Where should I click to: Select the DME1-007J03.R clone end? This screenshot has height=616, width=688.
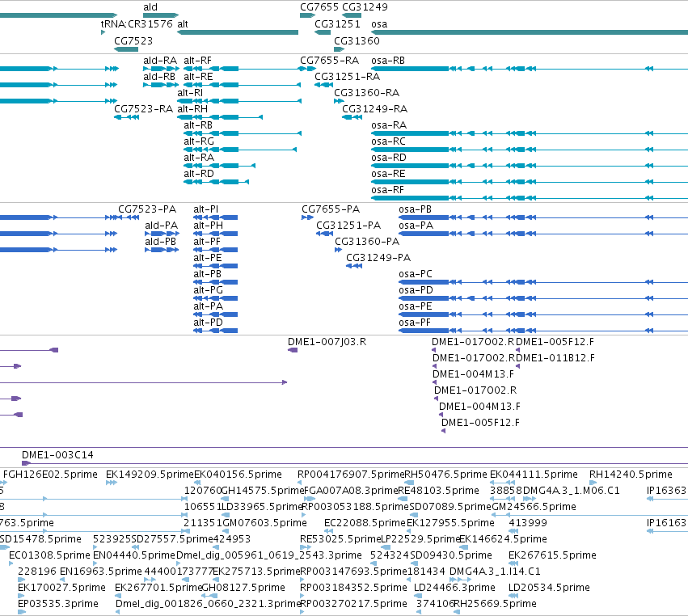293,350
